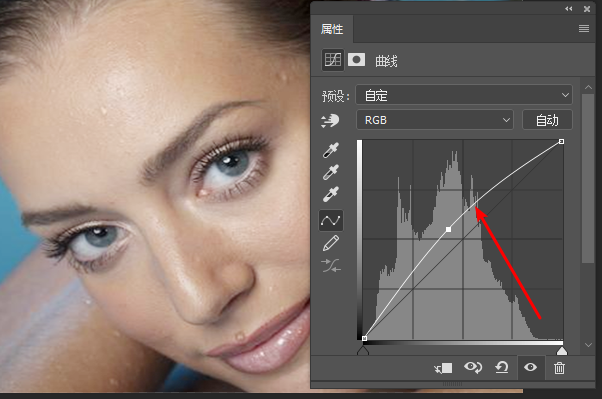Collapse the panel with double-arrow icon
This screenshot has width=602, height=399.
click(569, 9)
